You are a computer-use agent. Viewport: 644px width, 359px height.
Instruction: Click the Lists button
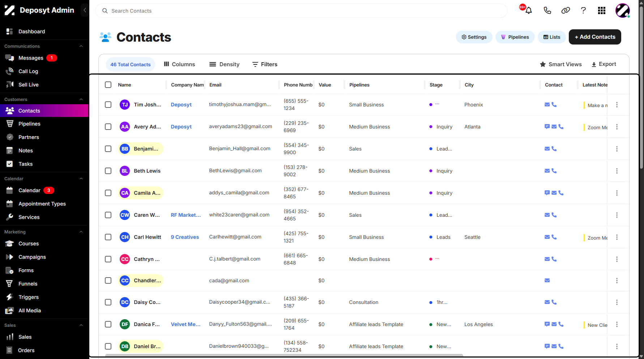tap(552, 37)
